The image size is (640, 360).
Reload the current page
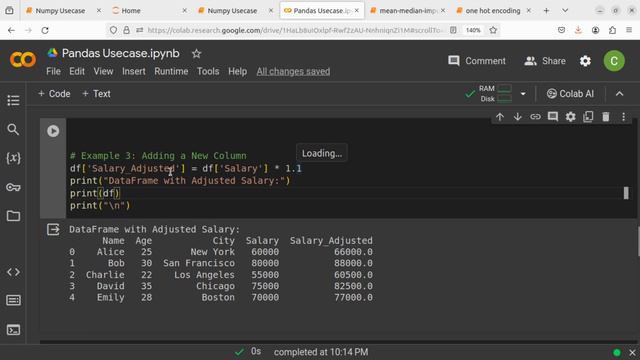click(x=45, y=30)
